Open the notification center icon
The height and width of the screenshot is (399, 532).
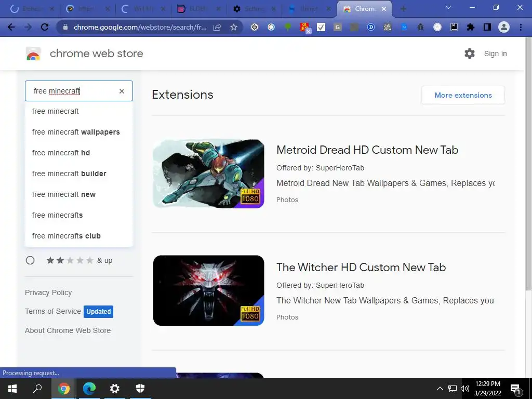point(515,389)
